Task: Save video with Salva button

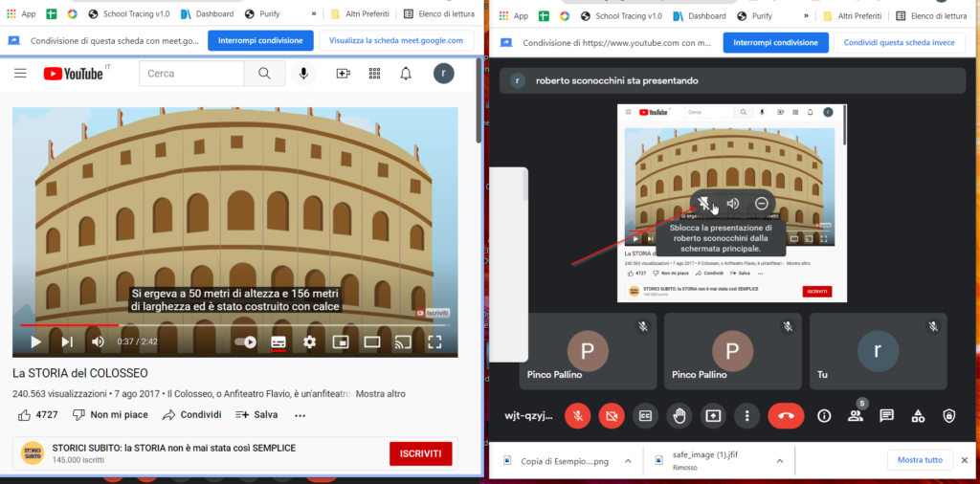Action: 256,415
